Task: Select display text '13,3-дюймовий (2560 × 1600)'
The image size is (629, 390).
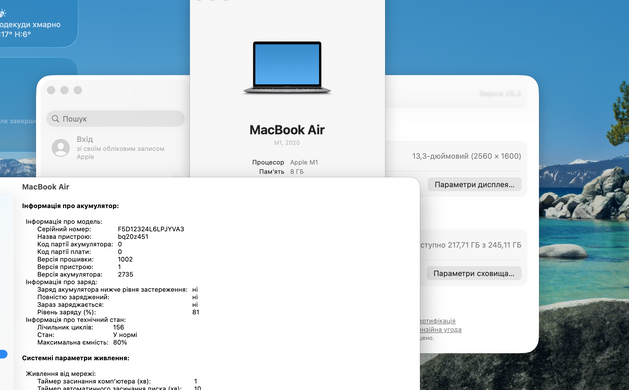Action: (x=467, y=156)
